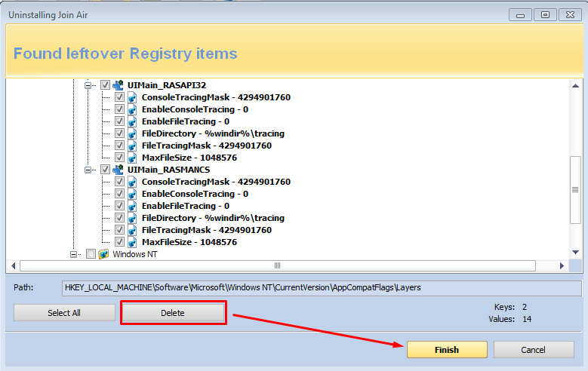Collapse the UIMain_RASAPI32 tree node
The height and width of the screenshot is (371, 588).
click(x=88, y=85)
